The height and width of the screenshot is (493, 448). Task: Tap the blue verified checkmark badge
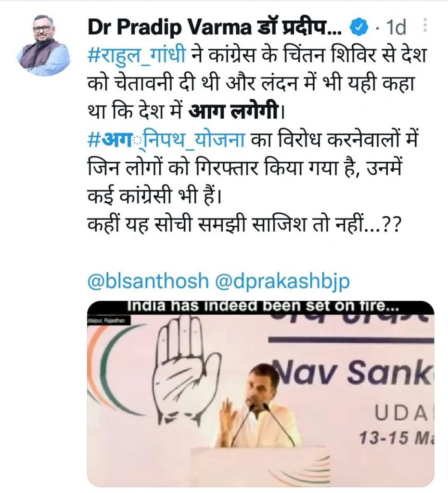click(x=359, y=27)
